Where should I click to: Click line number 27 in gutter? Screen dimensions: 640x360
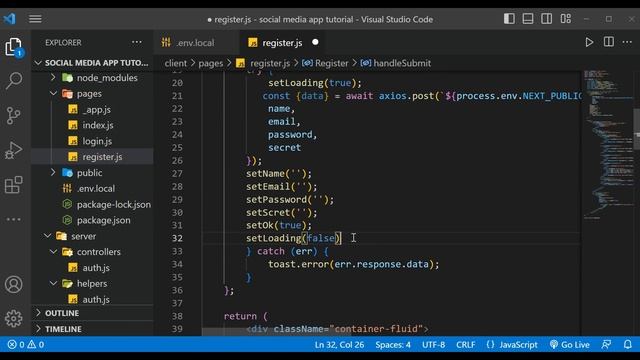[177, 173]
